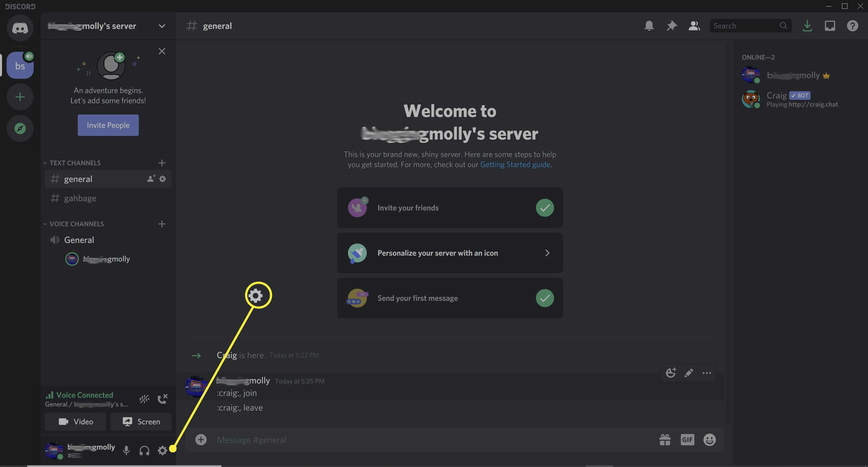Add reaction to the message
868x467 pixels.
pos(671,373)
